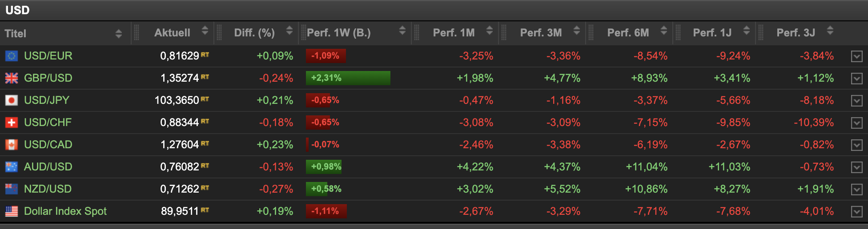
Task: Toggle sort arrows on Perf. 3J column
Action: (x=830, y=31)
